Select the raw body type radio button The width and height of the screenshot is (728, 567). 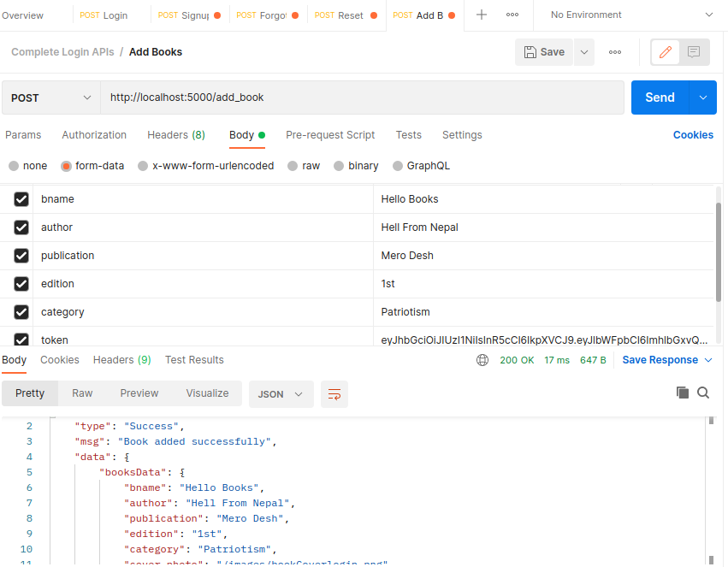[x=291, y=165]
